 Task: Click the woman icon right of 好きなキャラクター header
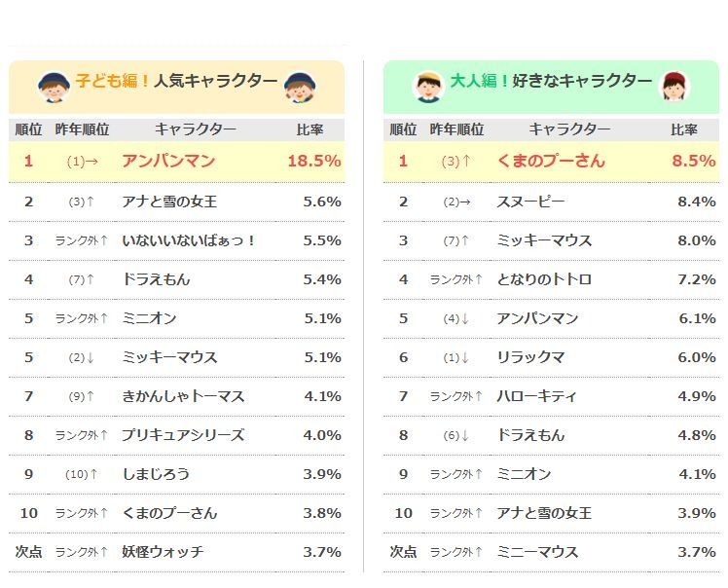(673, 87)
